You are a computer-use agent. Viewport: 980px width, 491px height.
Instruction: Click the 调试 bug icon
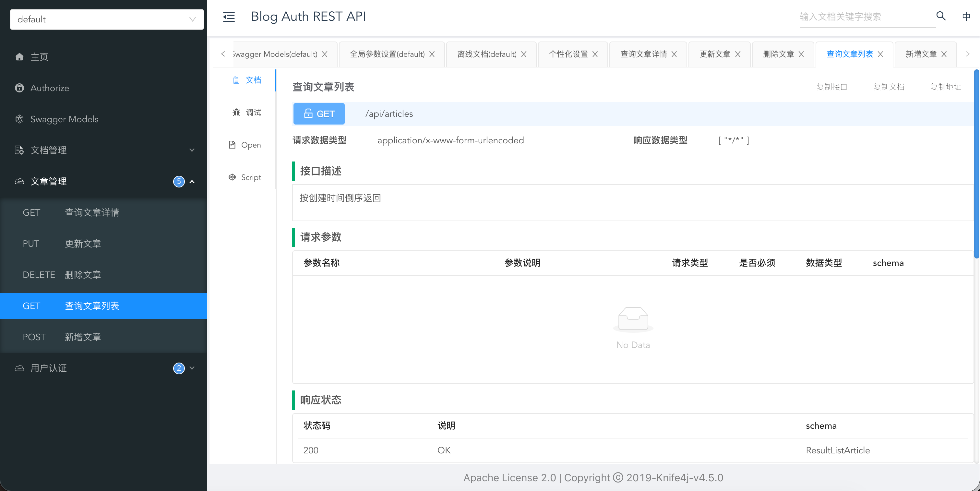click(236, 112)
